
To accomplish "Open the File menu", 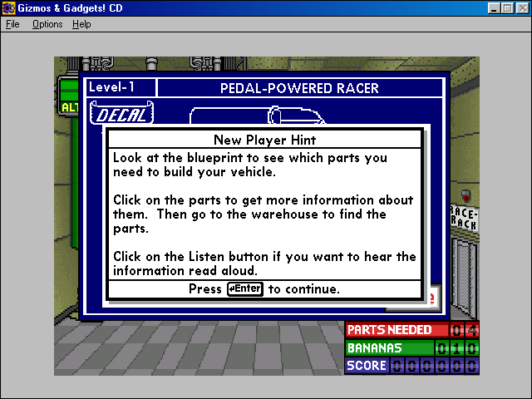I will click(12, 24).
